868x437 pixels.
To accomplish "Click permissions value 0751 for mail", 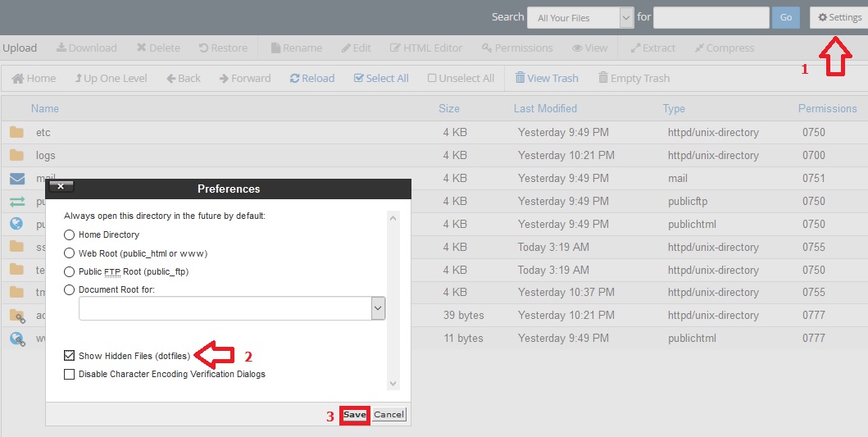I will [x=814, y=179].
